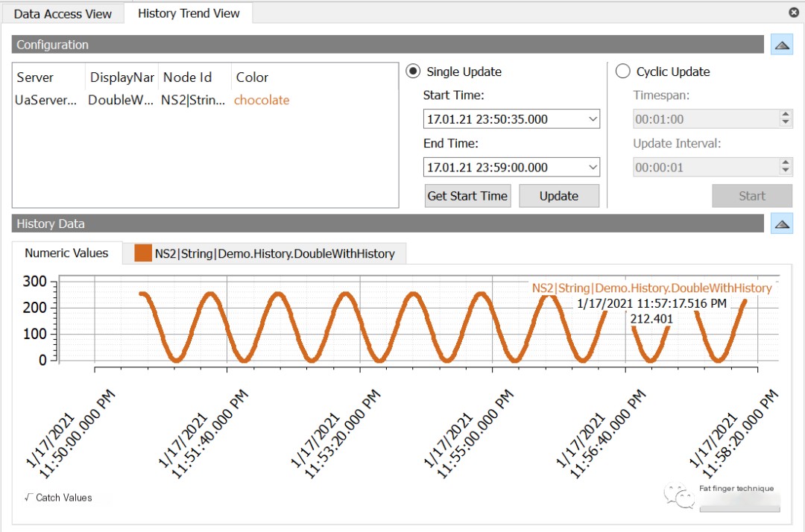Open the Numeric Values tab
805x532 pixels.
click(x=67, y=253)
